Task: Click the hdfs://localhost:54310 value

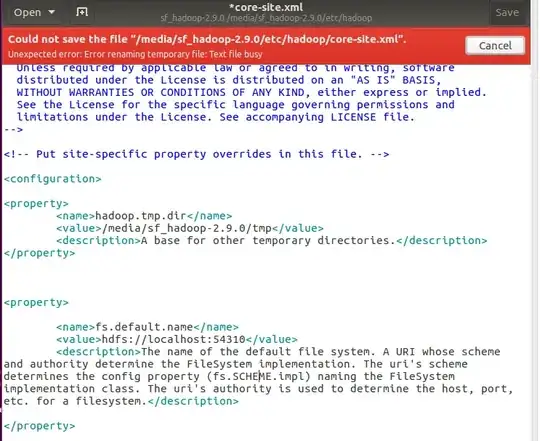Action: pos(173,339)
